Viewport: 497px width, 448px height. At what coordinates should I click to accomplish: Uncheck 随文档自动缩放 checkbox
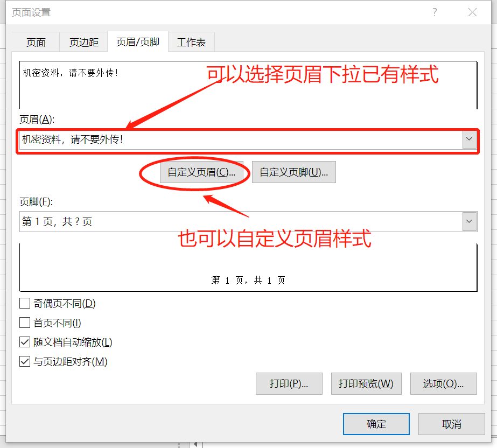(x=25, y=342)
